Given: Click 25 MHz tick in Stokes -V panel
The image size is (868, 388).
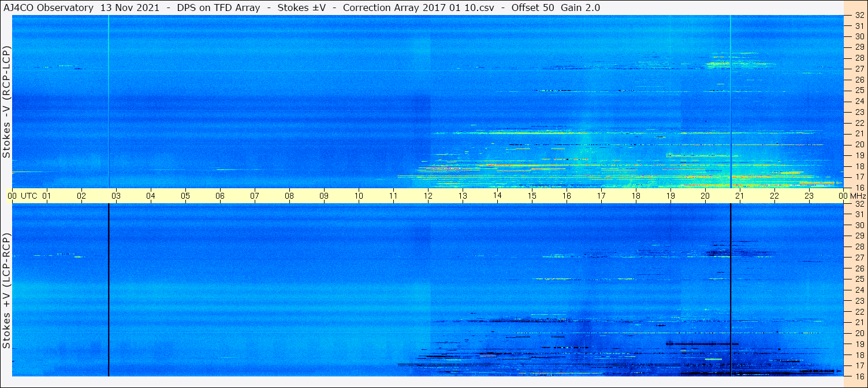Looking at the screenshot, I should [x=859, y=90].
